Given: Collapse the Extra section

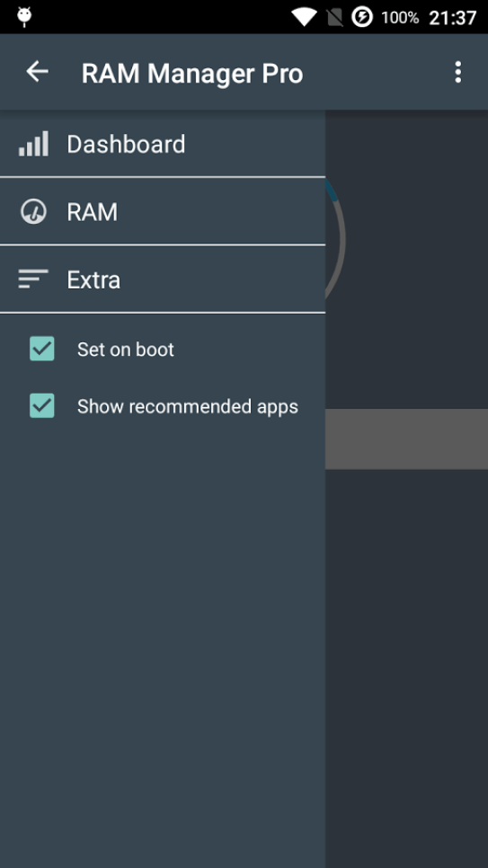Looking at the screenshot, I should pyautogui.click(x=163, y=279).
